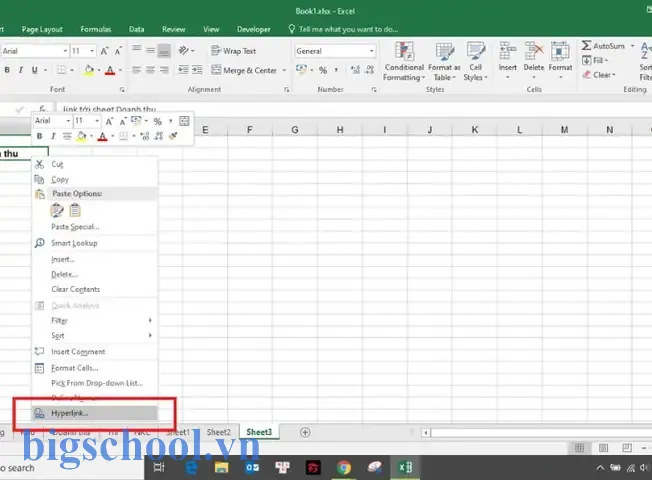Screen dimensions: 652x480
Task: Click the second paste option icon
Action: click(75, 210)
